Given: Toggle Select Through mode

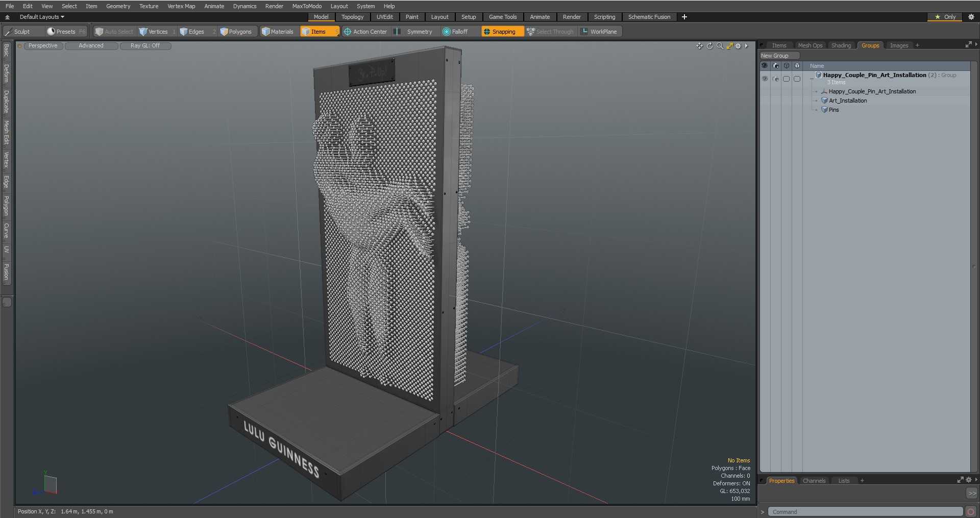Looking at the screenshot, I should point(551,32).
